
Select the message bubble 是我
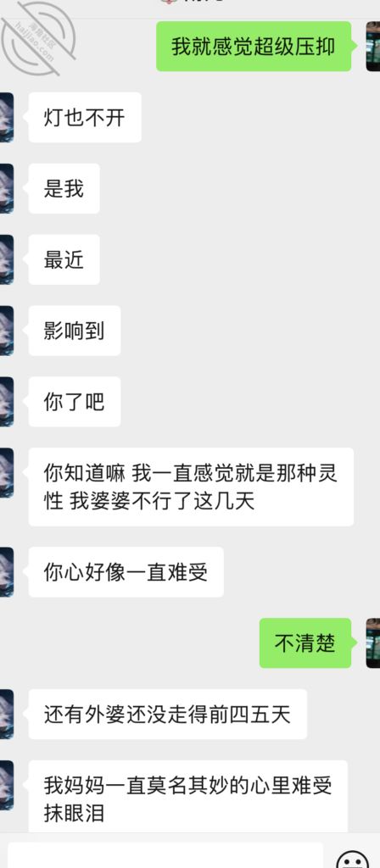pos(64,188)
